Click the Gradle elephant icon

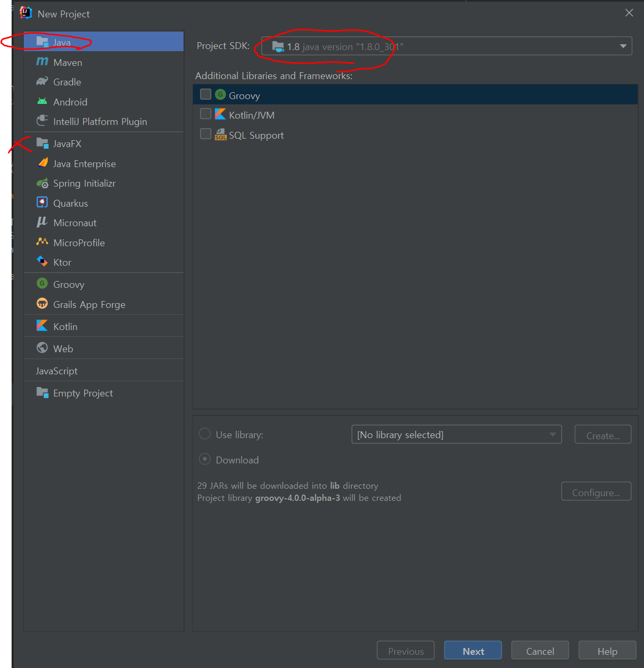click(42, 81)
